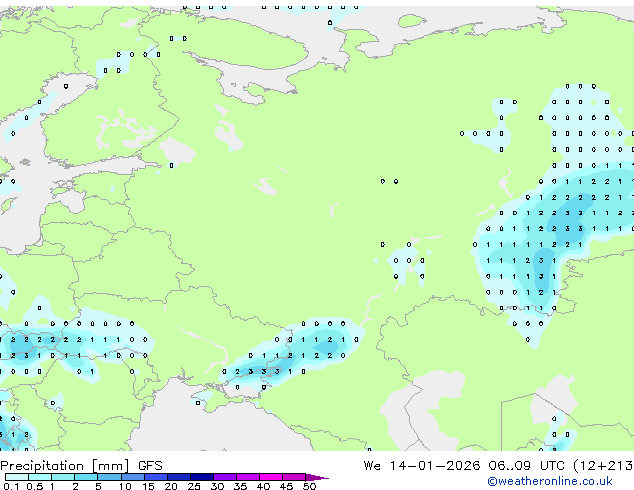Viewport: 634px width, 490px height.
Task: Pick the 10–15 mm legend color swatch
Action: coord(132,477)
